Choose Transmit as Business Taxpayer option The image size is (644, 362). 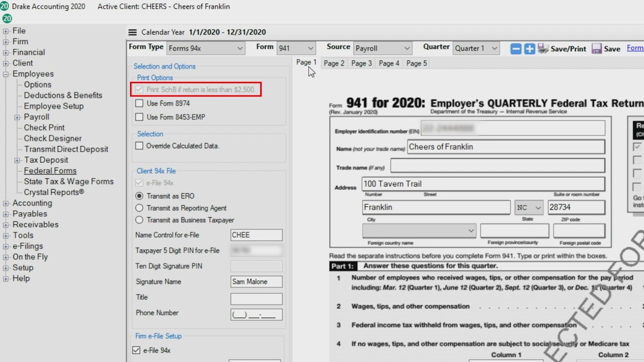(x=139, y=220)
